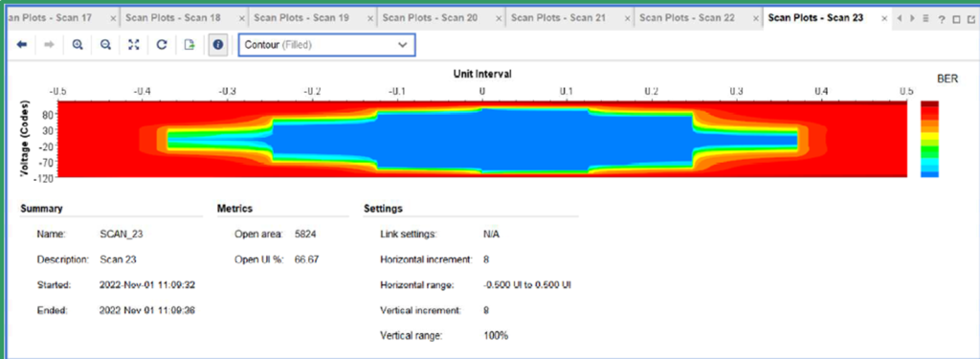Screen dimensions: 980x359
Task: Zoom in on the scan plot
Action: pyautogui.click(x=78, y=45)
